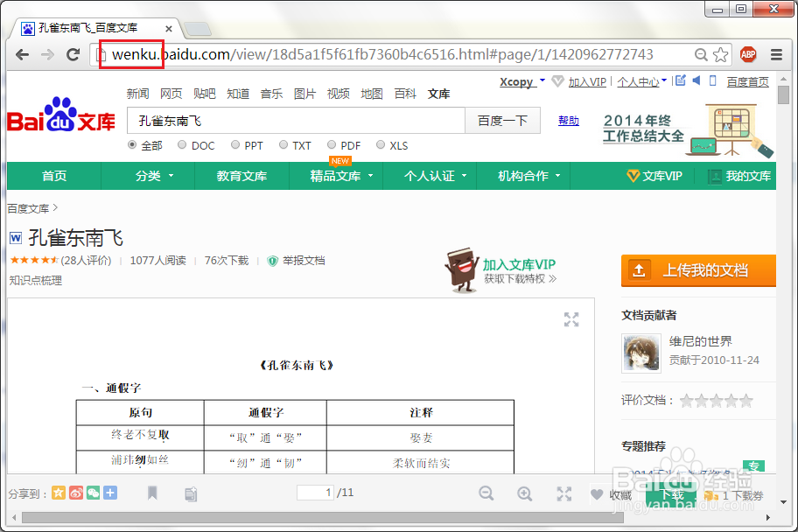Click the Baidu Wenku logo

pyautogui.click(x=61, y=115)
